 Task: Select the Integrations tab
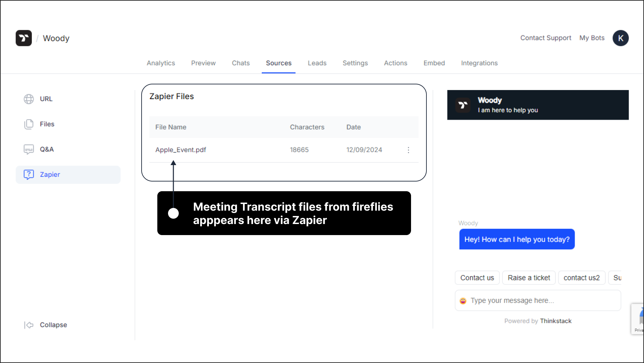(x=479, y=63)
